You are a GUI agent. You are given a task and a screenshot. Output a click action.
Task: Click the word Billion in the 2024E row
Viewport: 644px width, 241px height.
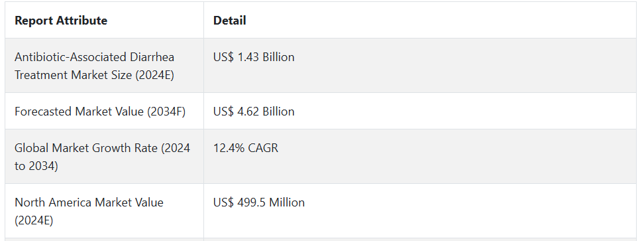tap(278, 57)
